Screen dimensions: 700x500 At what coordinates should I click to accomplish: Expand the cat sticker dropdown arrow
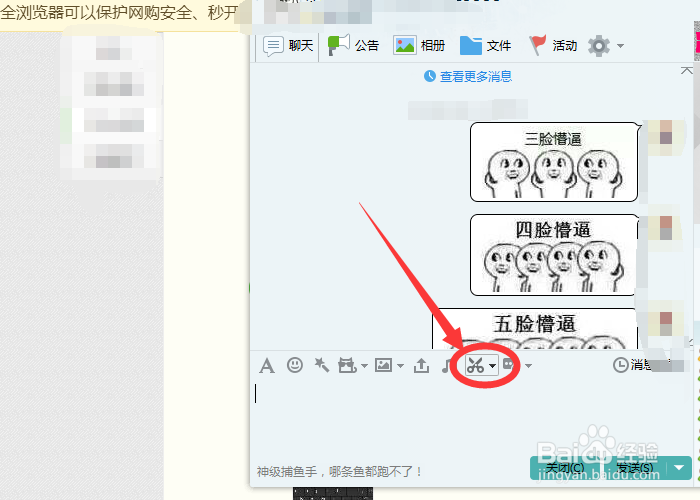click(364, 366)
